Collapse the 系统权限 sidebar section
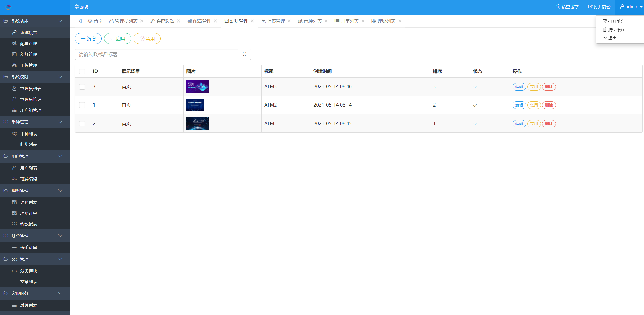The image size is (644, 315). point(35,77)
